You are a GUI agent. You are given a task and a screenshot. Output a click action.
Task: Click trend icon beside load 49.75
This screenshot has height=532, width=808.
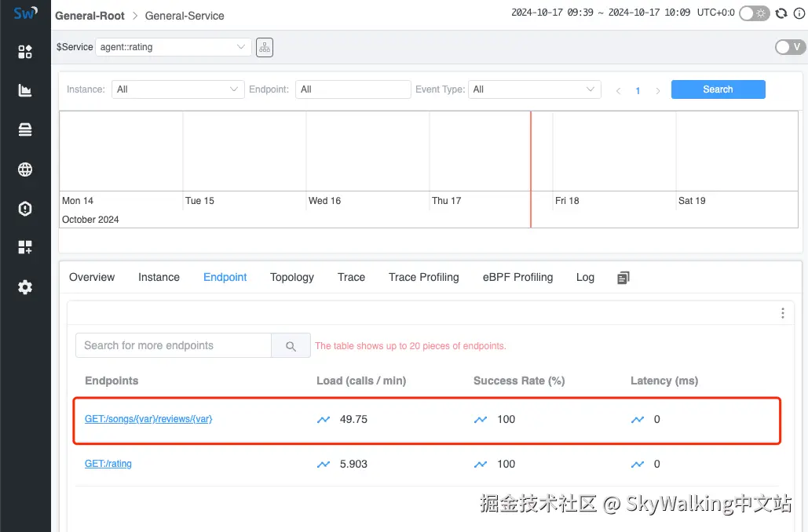pyautogui.click(x=323, y=420)
